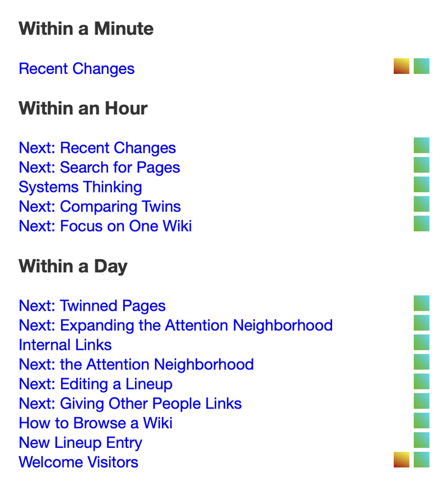The width and height of the screenshot is (448, 487).
Task: Click the green flag beside New Lineup Entry
Action: (422, 440)
